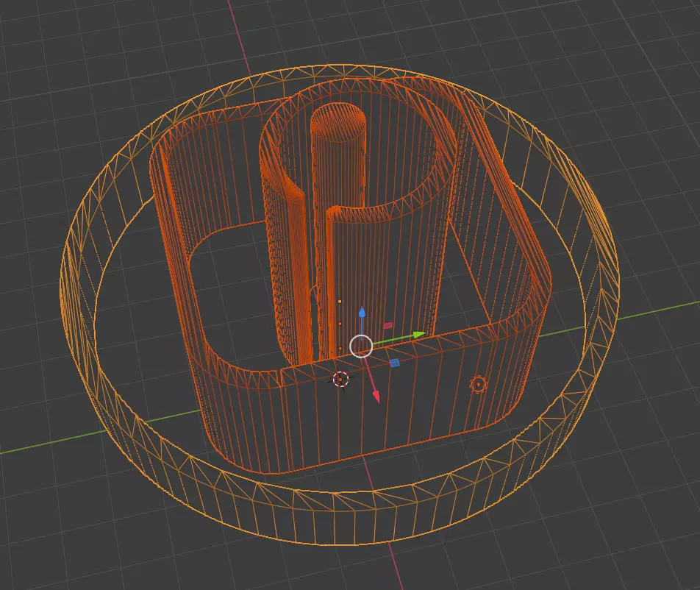Click the red X-axis move gizmo arrow
700x590 pixels.
coord(376,397)
